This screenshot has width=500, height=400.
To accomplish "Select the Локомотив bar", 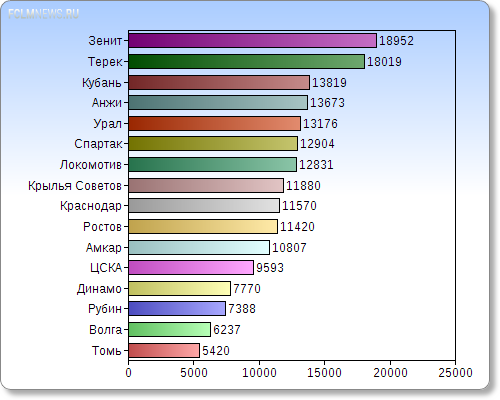I will click(x=213, y=165).
